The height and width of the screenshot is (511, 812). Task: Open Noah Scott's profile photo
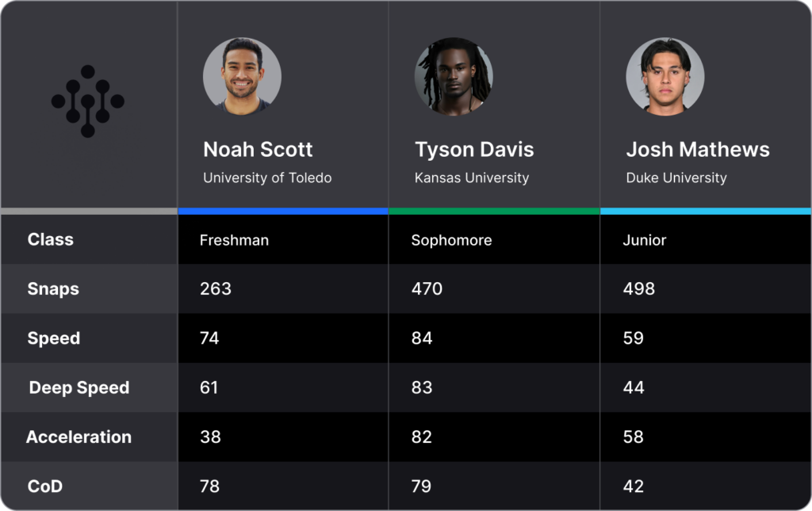[x=242, y=76]
